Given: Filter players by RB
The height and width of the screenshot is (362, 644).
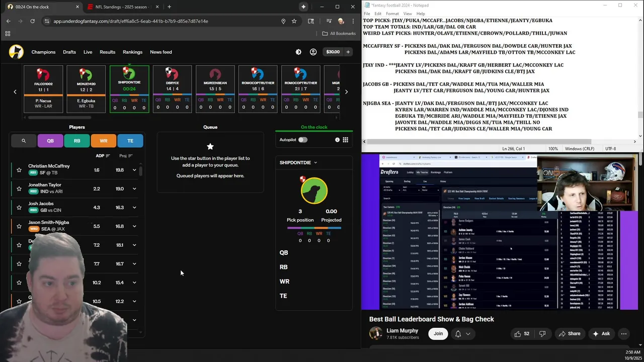Looking at the screenshot, I should (77, 141).
